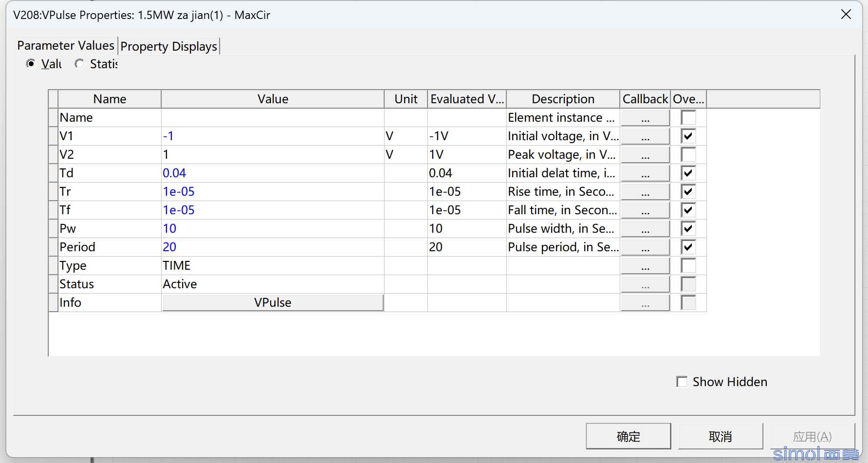The height and width of the screenshot is (463, 868).
Task: Edit the Tf value 1e-05
Action: (273, 210)
